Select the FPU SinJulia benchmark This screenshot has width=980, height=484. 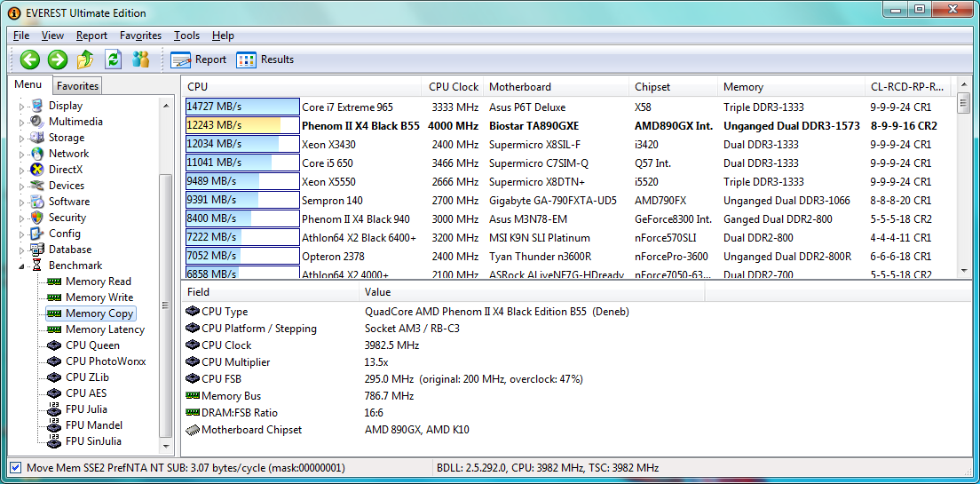coord(93,441)
